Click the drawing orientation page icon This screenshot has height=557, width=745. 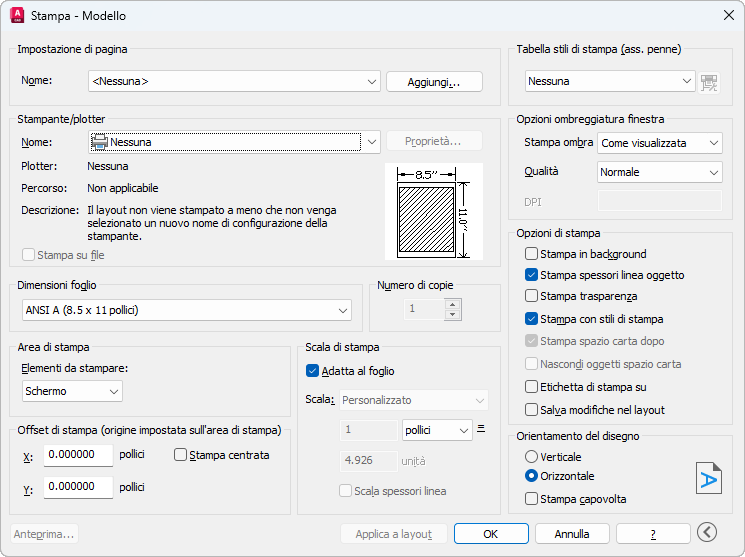708,477
